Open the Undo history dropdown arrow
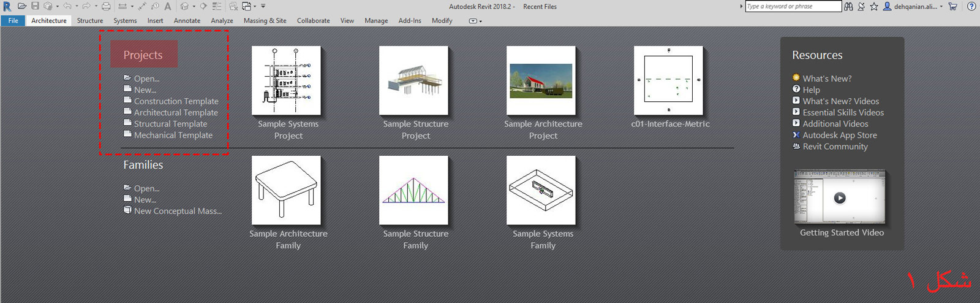The width and height of the screenshot is (980, 303). point(77,7)
